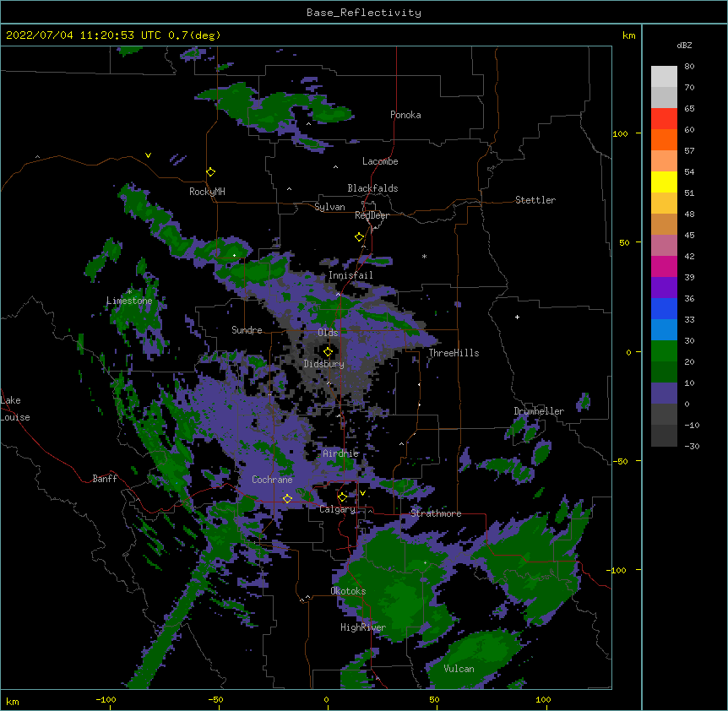Screen dimensions: 728x711
Task: Click the Sylvan label on the map
Action: coord(329,207)
